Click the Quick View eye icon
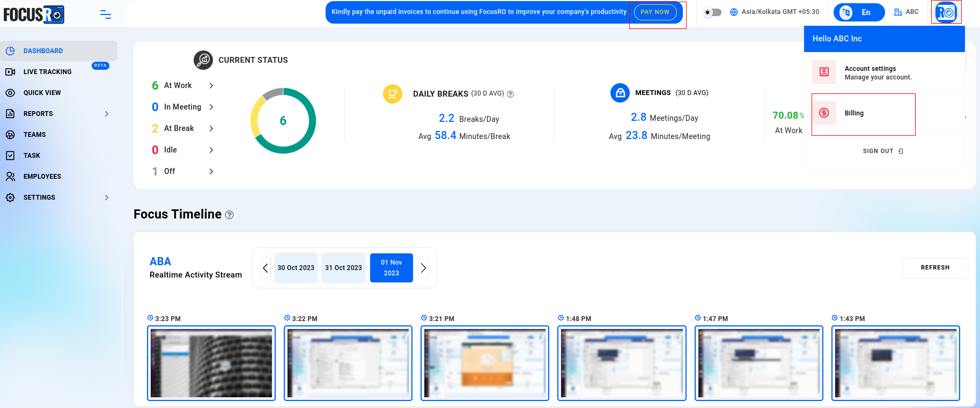980x408 pixels. (x=10, y=93)
